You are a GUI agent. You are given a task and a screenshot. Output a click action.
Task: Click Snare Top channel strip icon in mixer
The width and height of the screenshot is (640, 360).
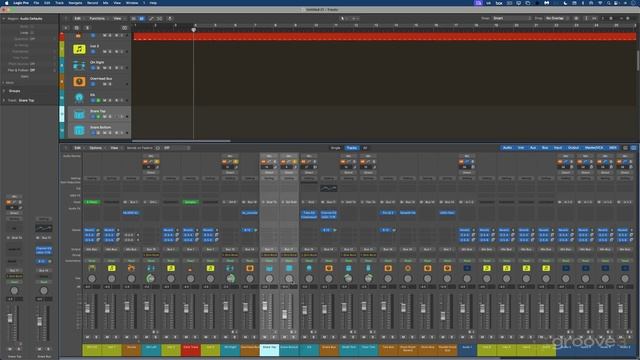(269, 268)
